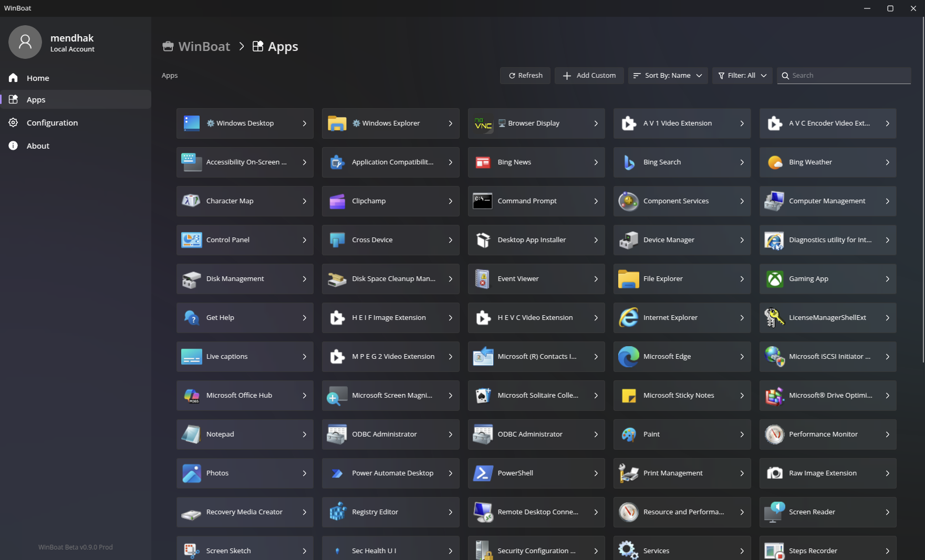925x560 pixels.
Task: Expand Control Panel using its chevron
Action: [x=304, y=240]
